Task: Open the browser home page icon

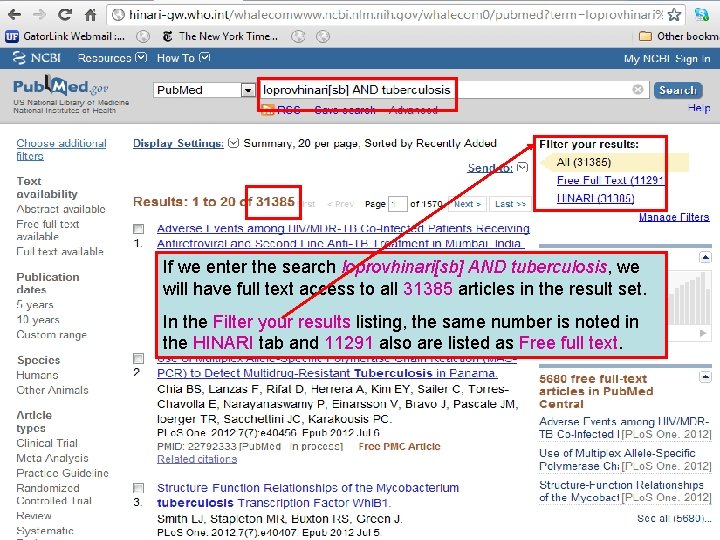Action: pyautogui.click(x=90, y=15)
